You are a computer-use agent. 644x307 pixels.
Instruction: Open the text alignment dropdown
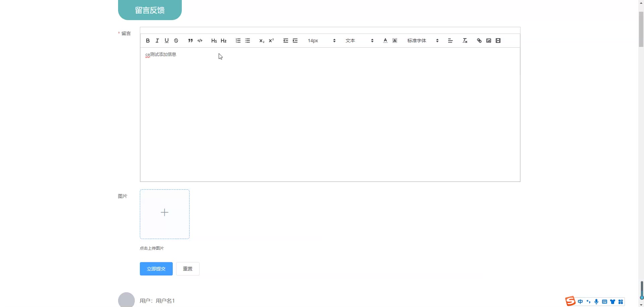pos(450,41)
